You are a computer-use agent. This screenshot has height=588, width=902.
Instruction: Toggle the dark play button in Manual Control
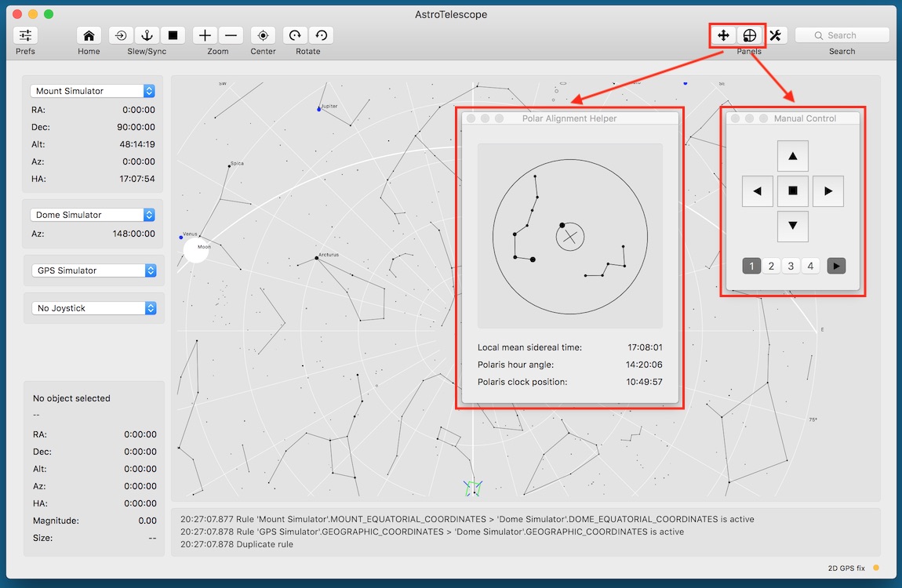836,266
